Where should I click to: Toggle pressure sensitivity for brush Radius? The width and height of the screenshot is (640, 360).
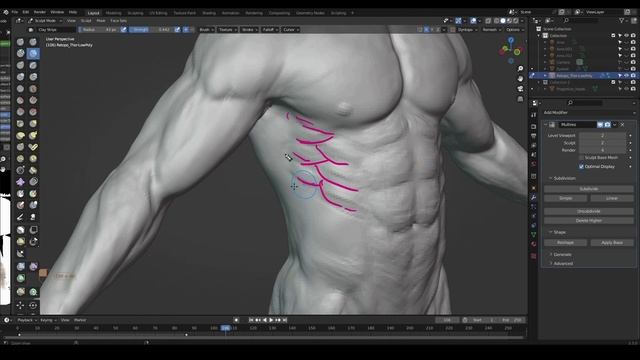point(124,30)
